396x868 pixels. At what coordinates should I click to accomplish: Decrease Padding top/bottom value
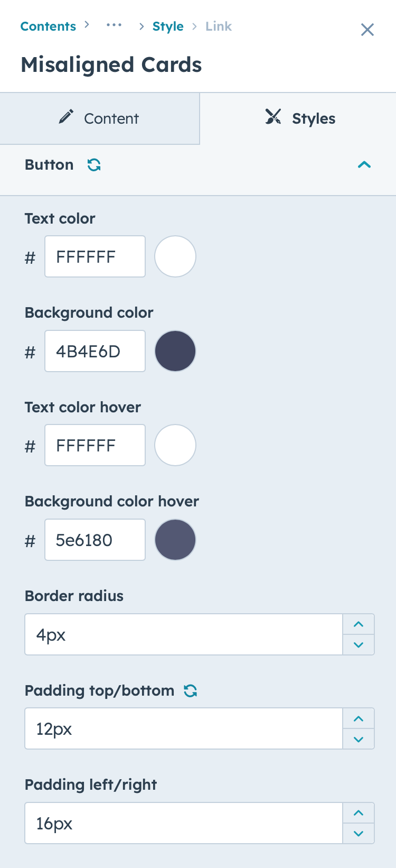[x=359, y=739]
